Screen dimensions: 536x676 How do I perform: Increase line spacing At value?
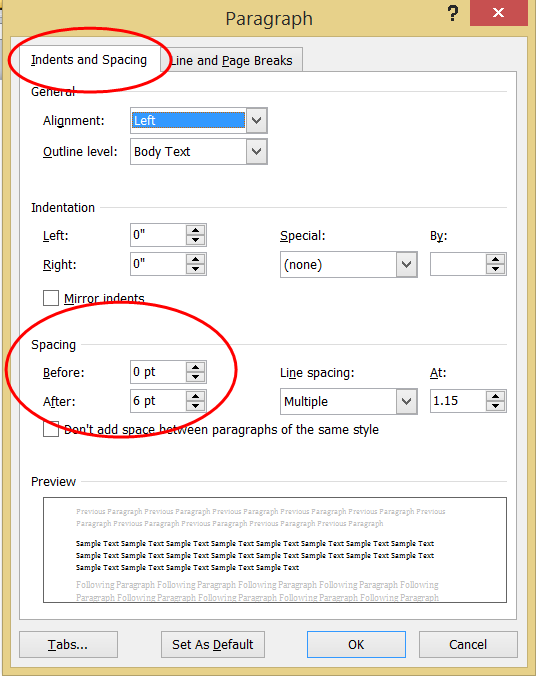click(495, 396)
